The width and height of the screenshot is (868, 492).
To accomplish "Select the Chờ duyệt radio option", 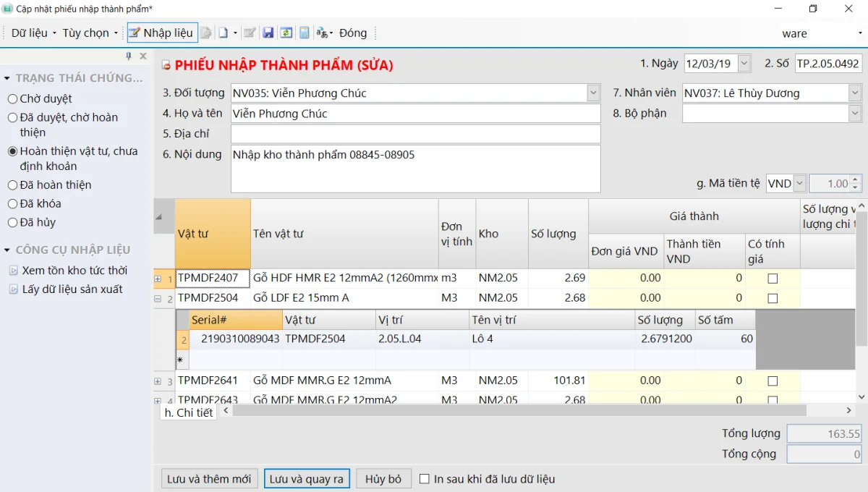I will tap(13, 99).
